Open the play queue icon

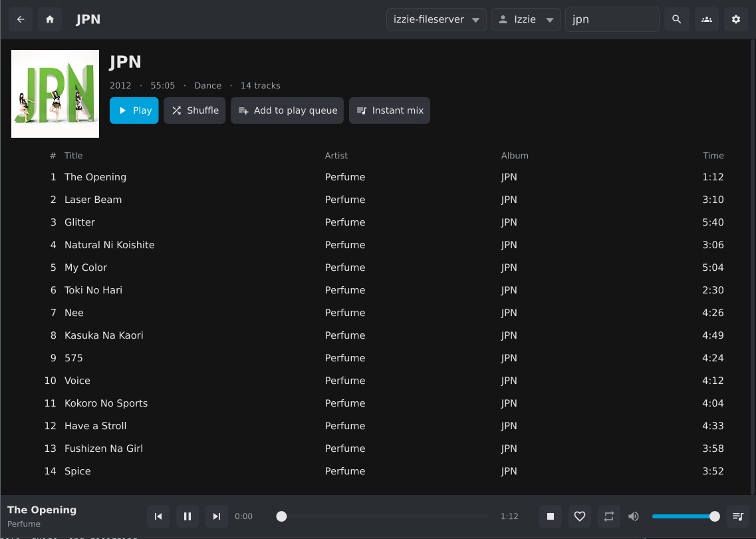(737, 516)
